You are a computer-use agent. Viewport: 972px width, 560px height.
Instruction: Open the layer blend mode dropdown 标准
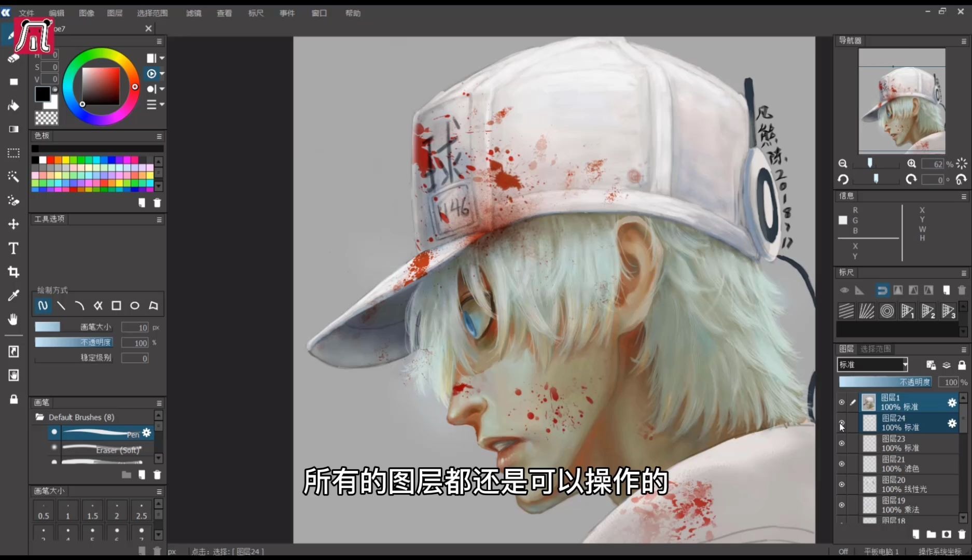(x=872, y=365)
